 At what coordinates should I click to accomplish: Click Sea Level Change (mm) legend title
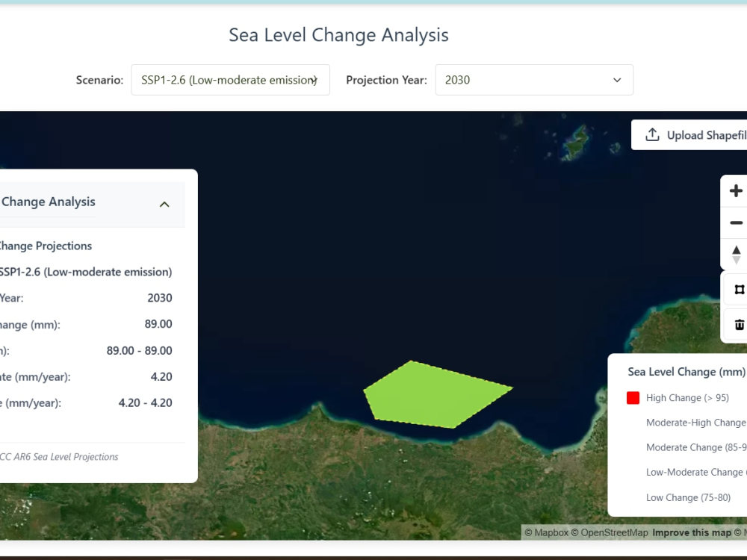[x=686, y=372]
